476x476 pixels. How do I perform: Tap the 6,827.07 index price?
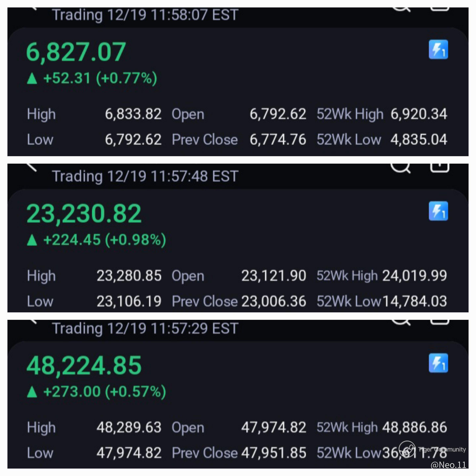[76, 52]
